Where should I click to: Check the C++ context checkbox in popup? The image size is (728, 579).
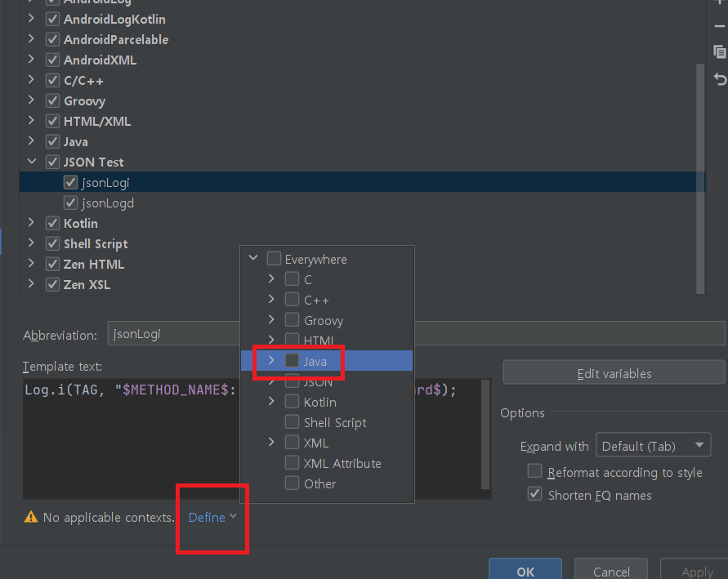coord(292,299)
